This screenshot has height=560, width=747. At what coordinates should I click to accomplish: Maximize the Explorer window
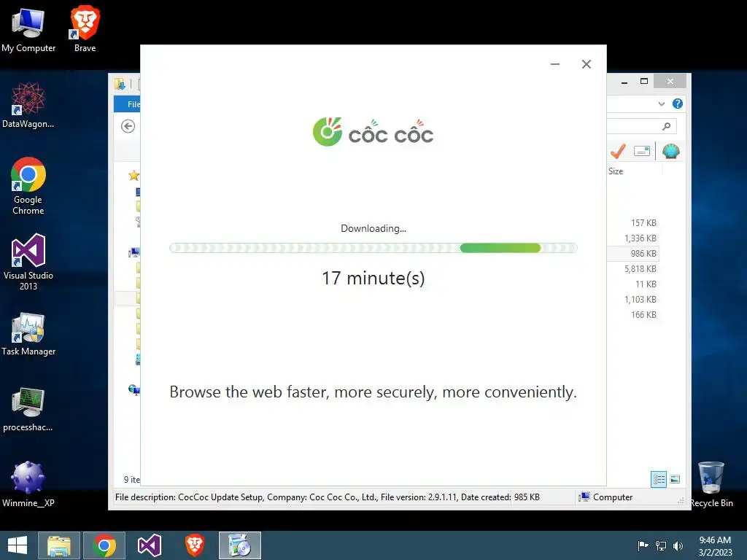pyautogui.click(x=644, y=82)
